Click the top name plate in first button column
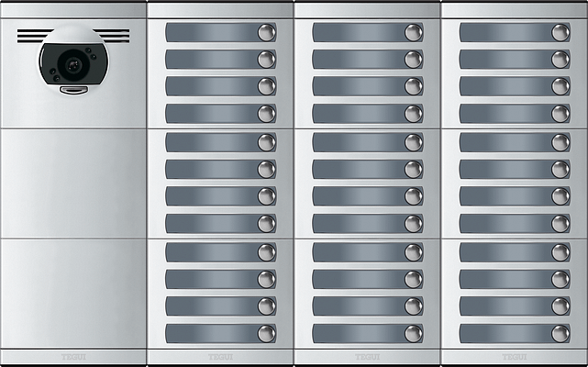The image size is (588, 367). tap(209, 32)
